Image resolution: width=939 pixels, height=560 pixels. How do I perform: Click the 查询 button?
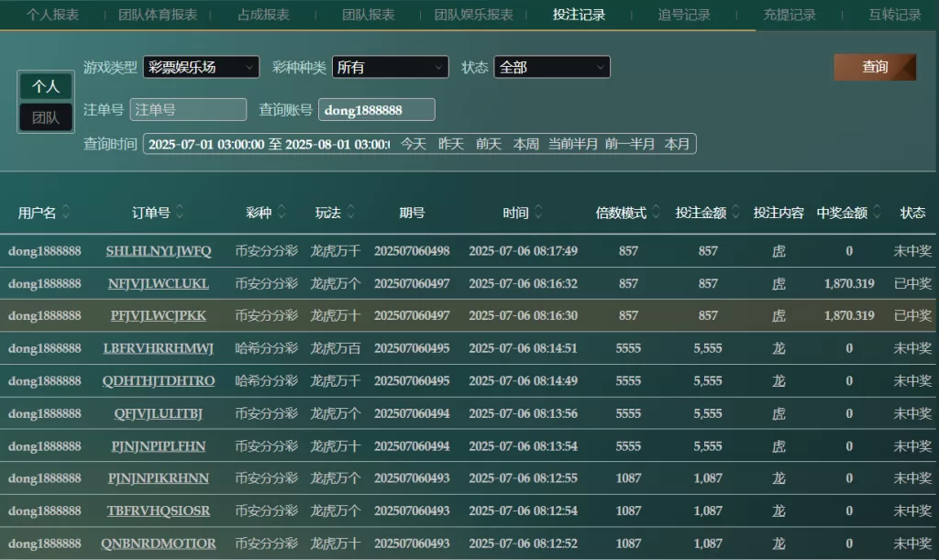(875, 67)
